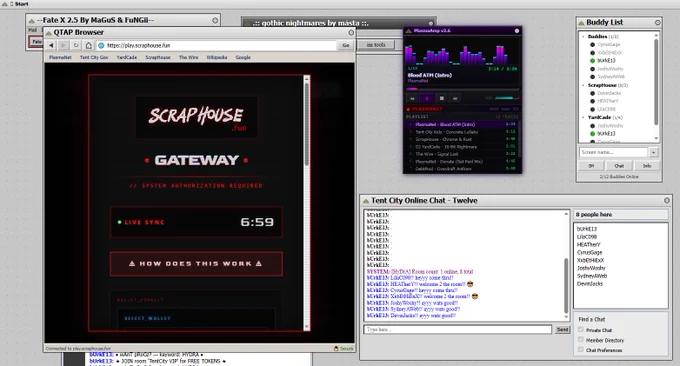Click the HOW DOES THIS WORK button

click(196, 264)
